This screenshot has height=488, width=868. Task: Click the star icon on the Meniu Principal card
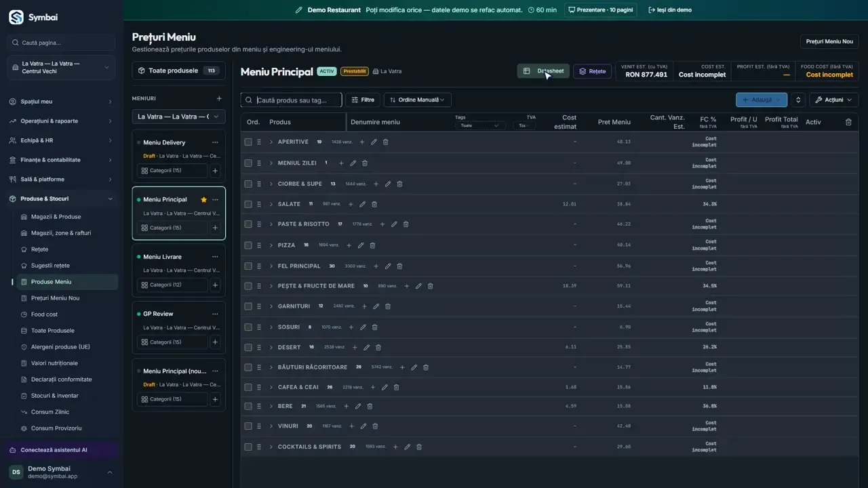(x=203, y=200)
